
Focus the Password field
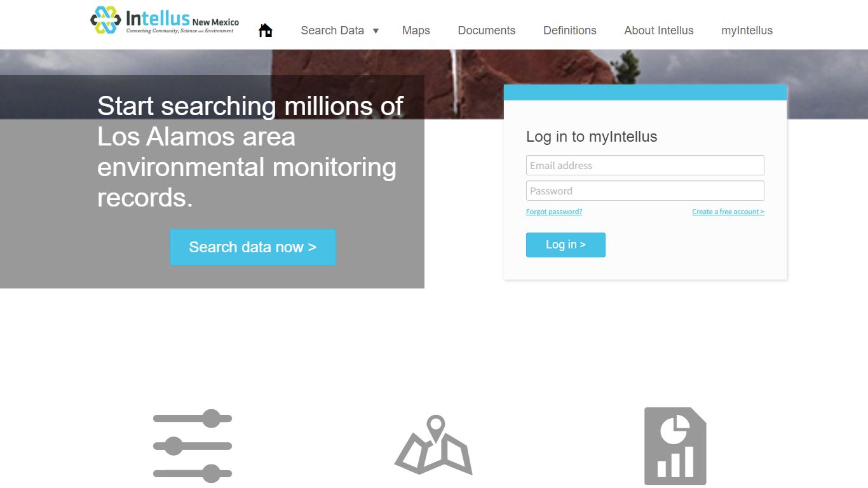[645, 191]
